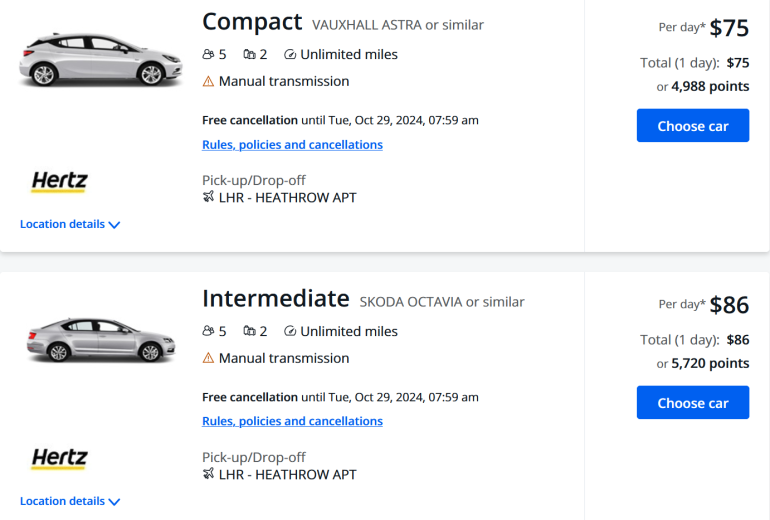Click luggage bags icon on Intermediate listing
Image resolution: width=770 pixels, height=520 pixels.
tap(249, 332)
